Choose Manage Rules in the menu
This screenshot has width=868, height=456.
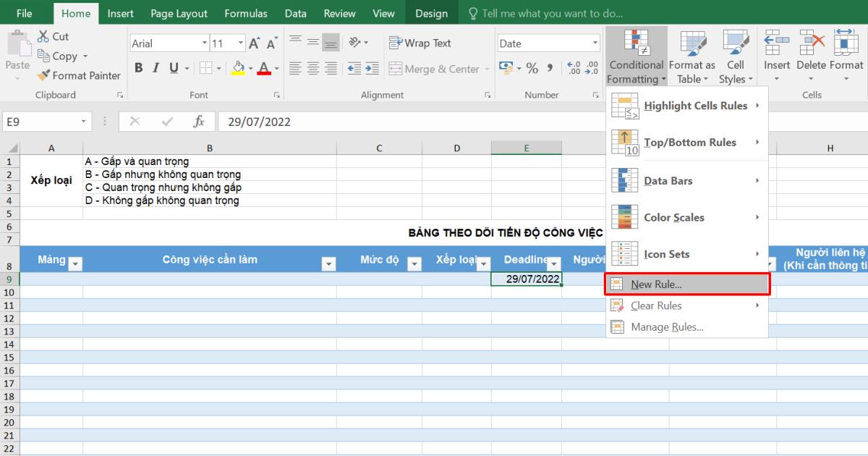click(666, 327)
